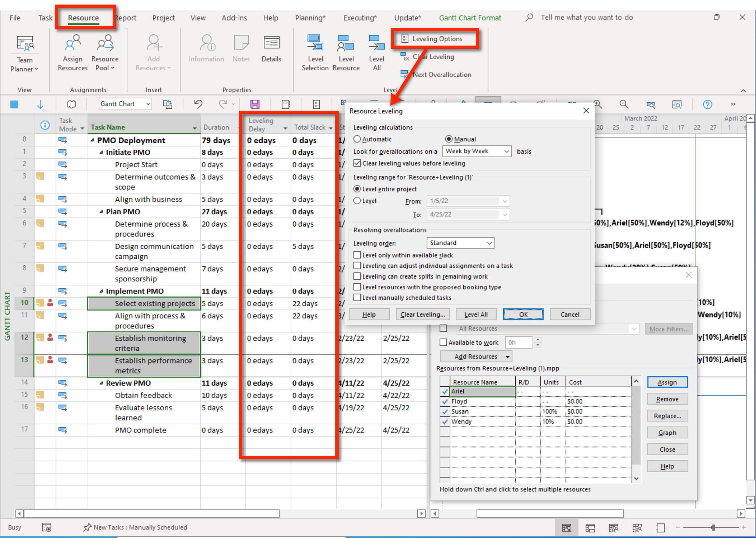Click Assign in Assign Resources window
Viewport: 756px width, 538px height.
click(667, 382)
